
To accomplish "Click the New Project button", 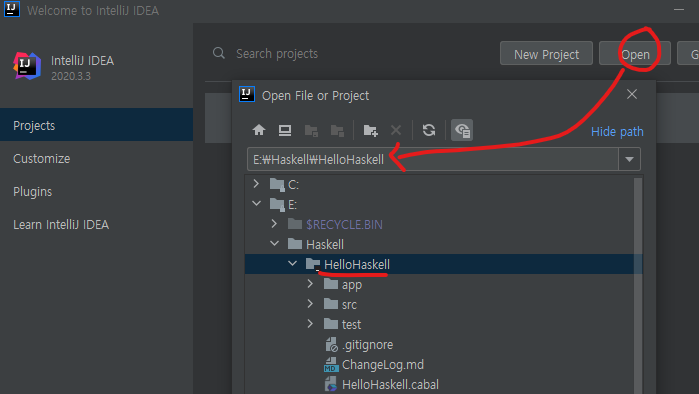I will pos(547,54).
